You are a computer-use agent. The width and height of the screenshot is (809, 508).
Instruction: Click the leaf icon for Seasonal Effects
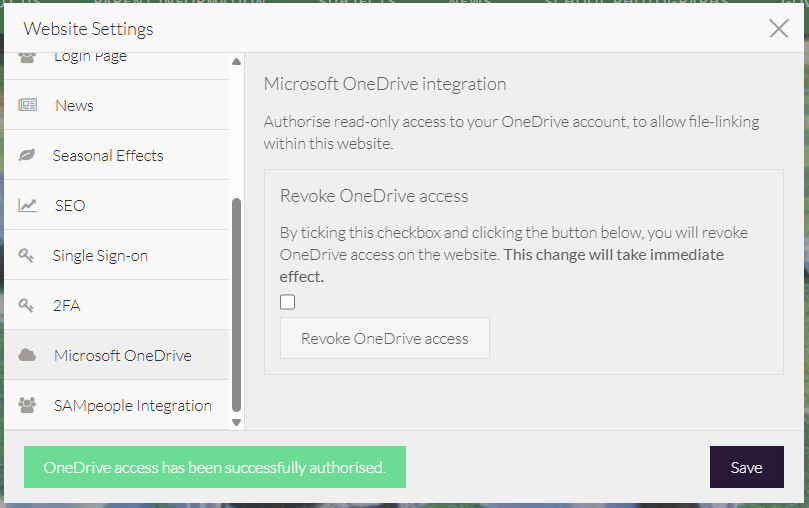pyautogui.click(x=28, y=155)
